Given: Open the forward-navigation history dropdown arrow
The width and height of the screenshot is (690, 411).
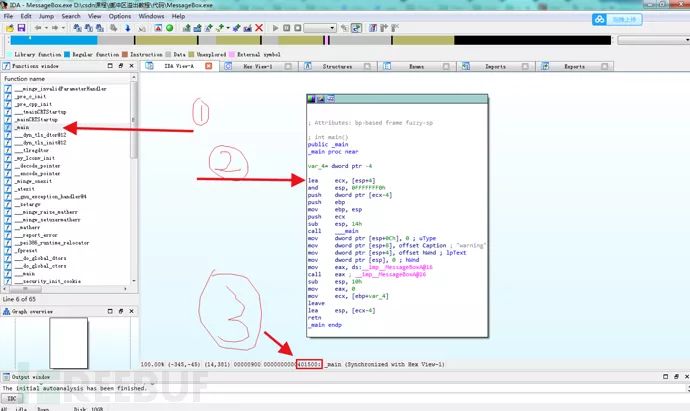Looking at the screenshot, I should tap(63, 28).
